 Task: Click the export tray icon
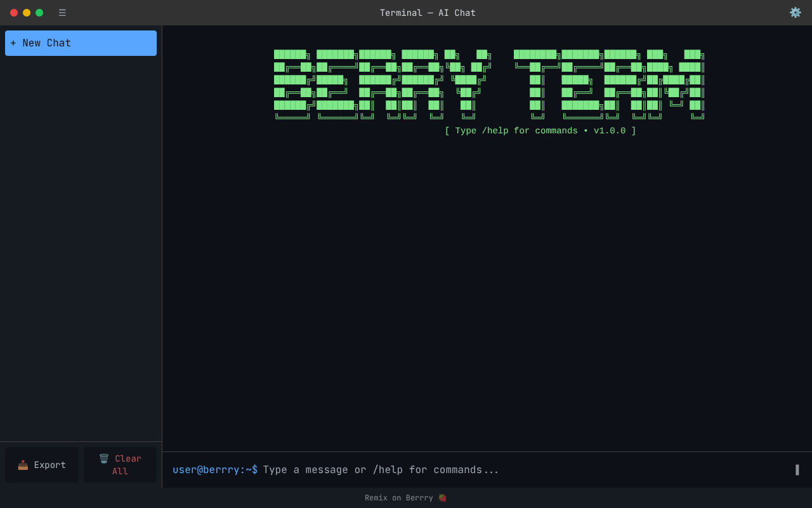[23, 465]
